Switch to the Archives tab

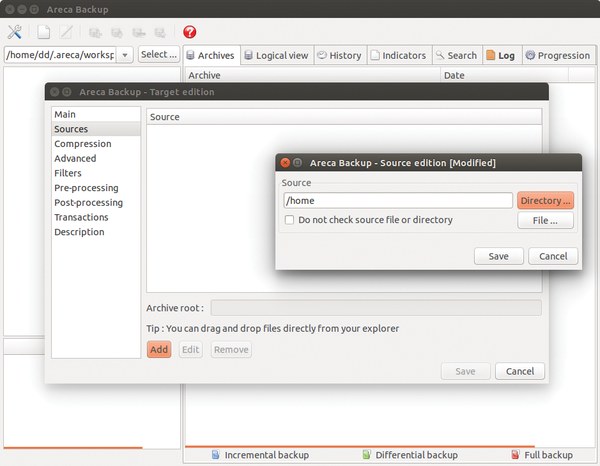[x=212, y=55]
